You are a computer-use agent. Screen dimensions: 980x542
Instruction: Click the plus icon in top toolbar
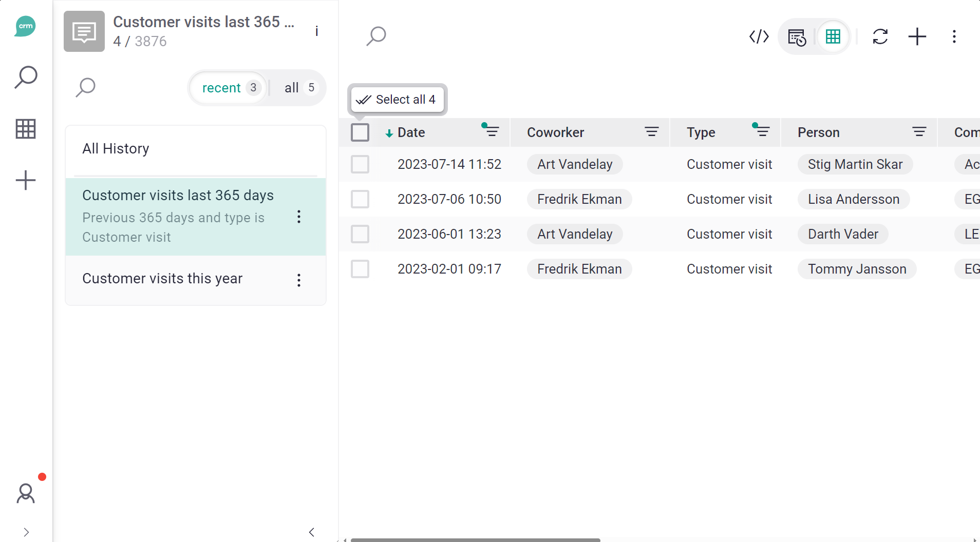[917, 36]
